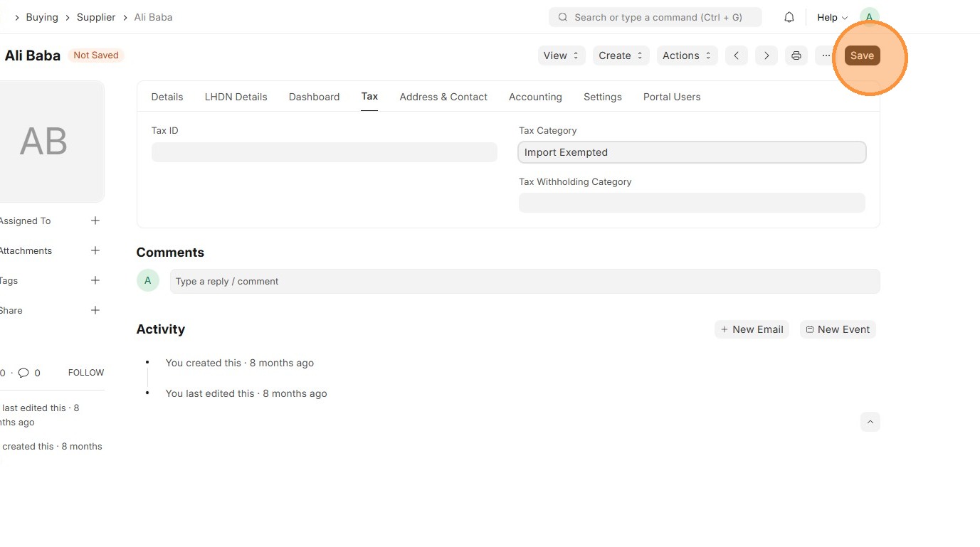Open the Address & Contact tab
This screenshot has width=980, height=547.
443,97
